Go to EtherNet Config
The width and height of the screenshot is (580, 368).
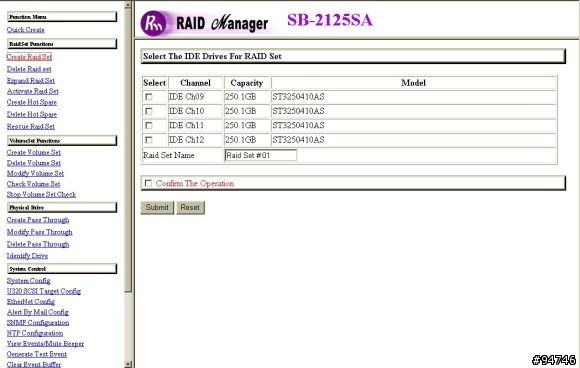pyautogui.click(x=31, y=302)
